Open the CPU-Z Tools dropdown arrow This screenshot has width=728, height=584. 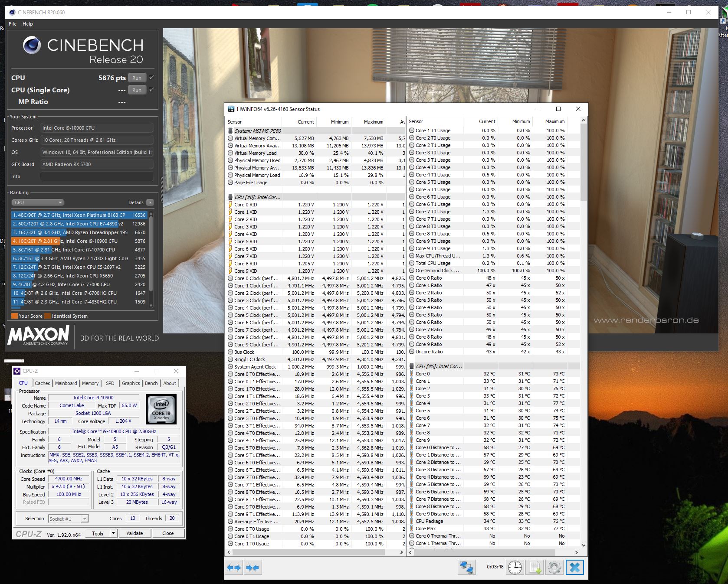tap(114, 533)
